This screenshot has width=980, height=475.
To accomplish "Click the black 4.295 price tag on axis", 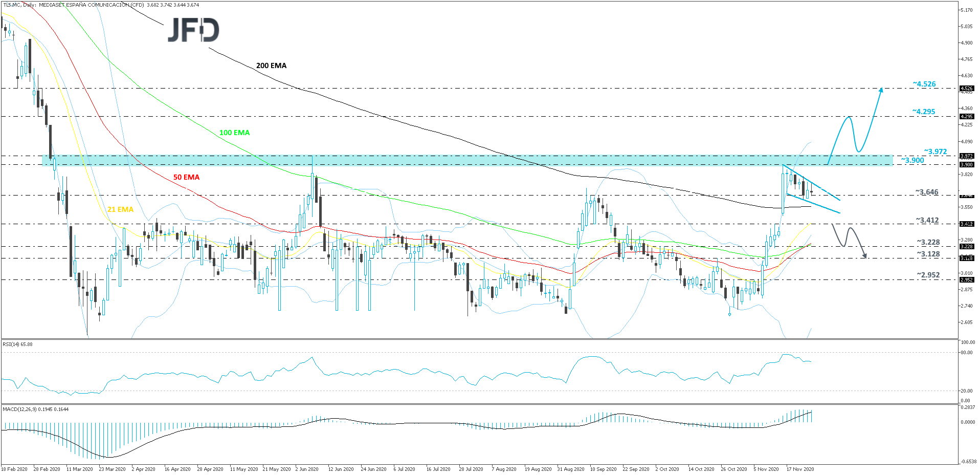I will click(x=966, y=117).
